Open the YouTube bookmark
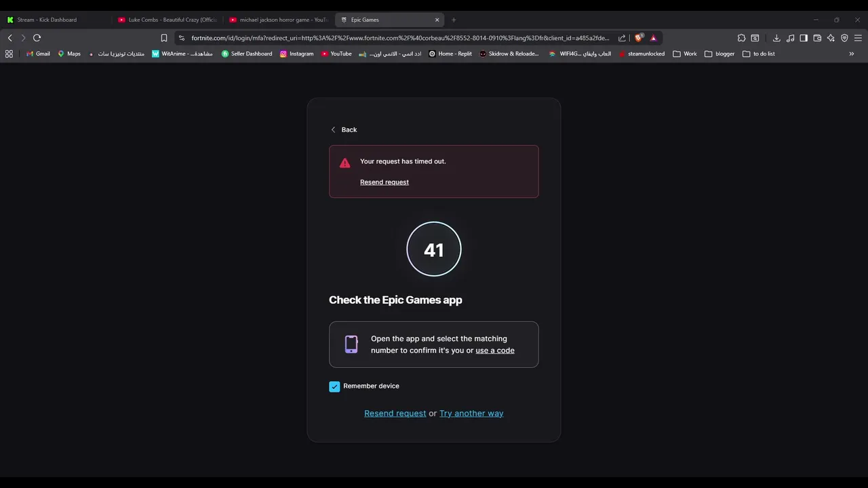 click(336, 54)
